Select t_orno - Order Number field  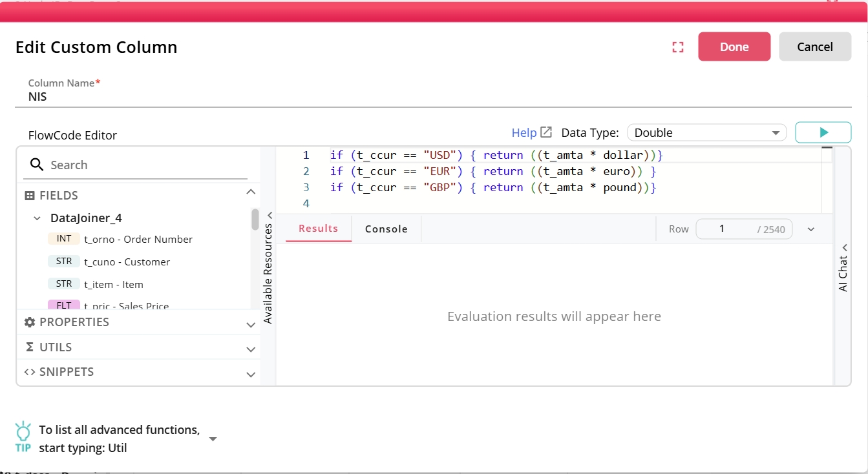138,239
